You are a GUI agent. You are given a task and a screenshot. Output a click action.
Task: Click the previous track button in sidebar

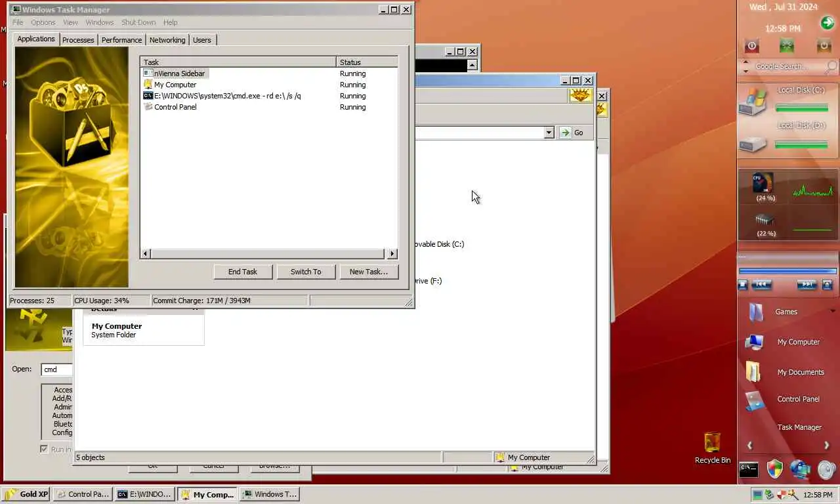click(761, 285)
